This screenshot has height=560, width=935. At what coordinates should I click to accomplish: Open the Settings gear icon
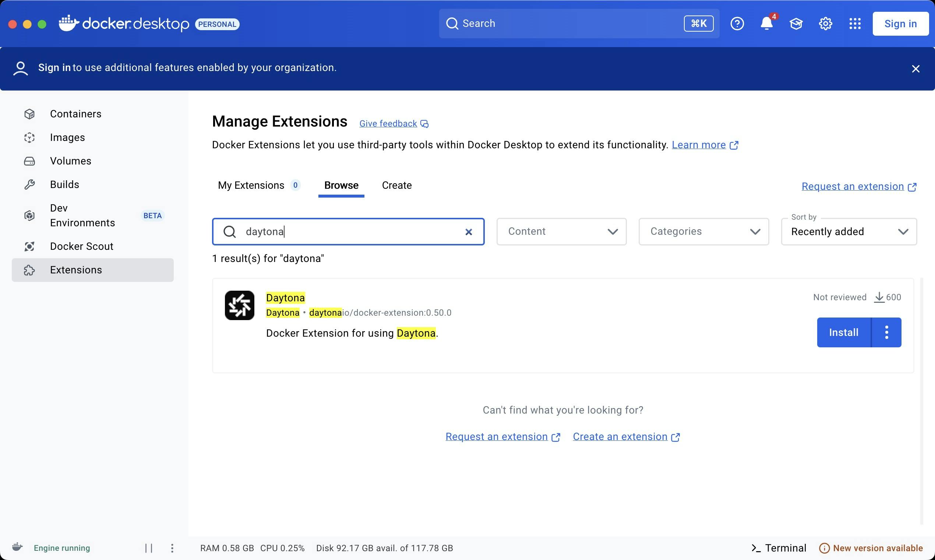[x=826, y=24]
